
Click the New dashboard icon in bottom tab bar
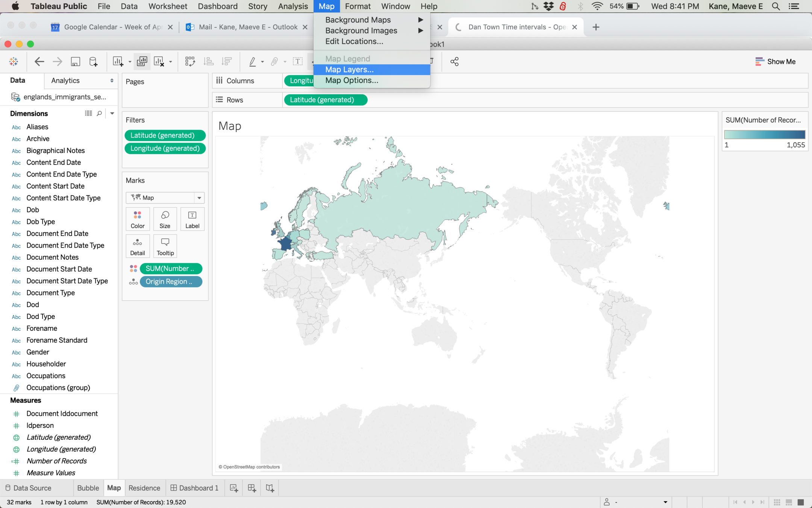click(x=252, y=488)
